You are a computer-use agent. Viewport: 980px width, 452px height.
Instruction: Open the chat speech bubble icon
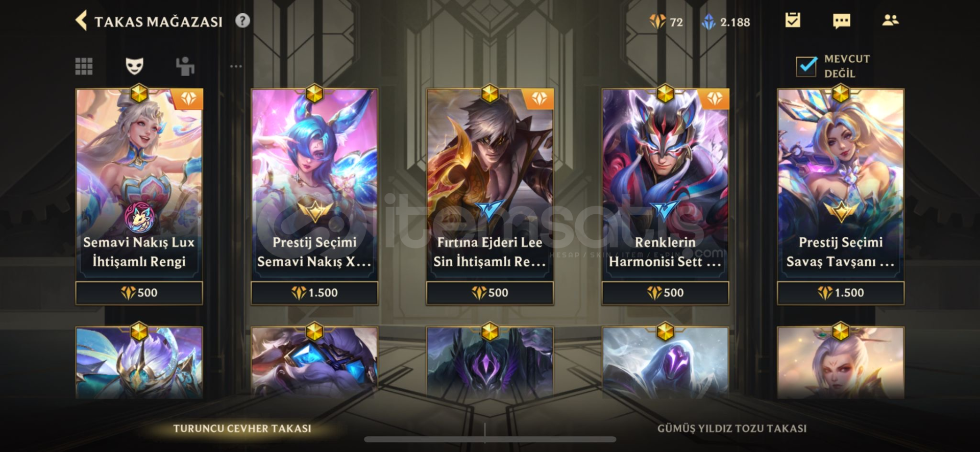841,21
